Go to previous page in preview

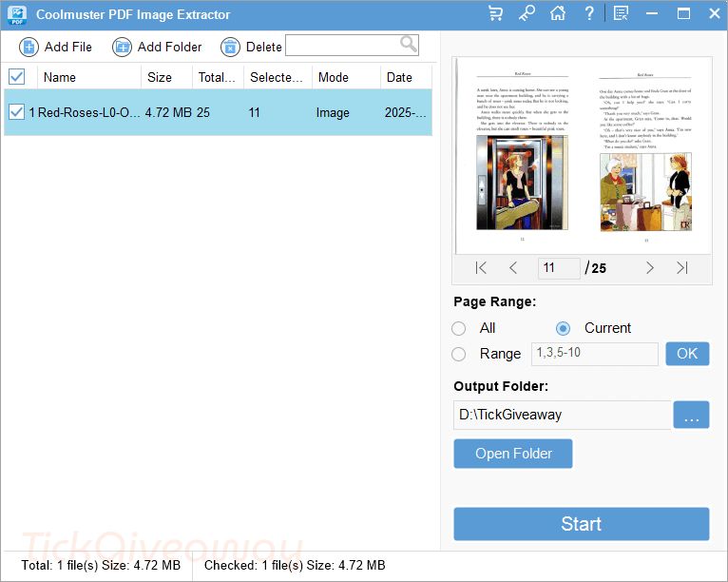click(512, 268)
